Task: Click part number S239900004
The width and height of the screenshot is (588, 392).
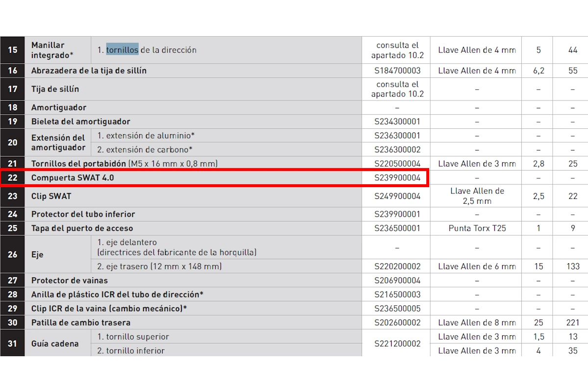Action: coord(397,178)
